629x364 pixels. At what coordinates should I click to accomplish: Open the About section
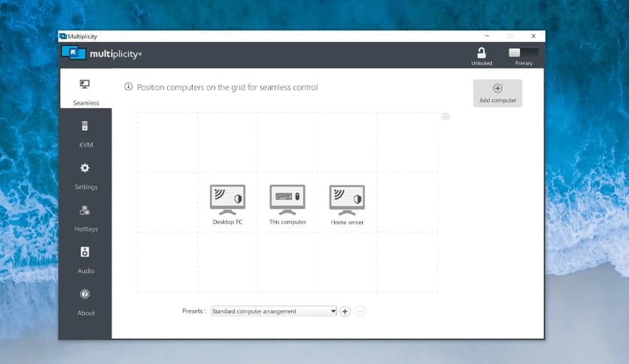coord(86,302)
